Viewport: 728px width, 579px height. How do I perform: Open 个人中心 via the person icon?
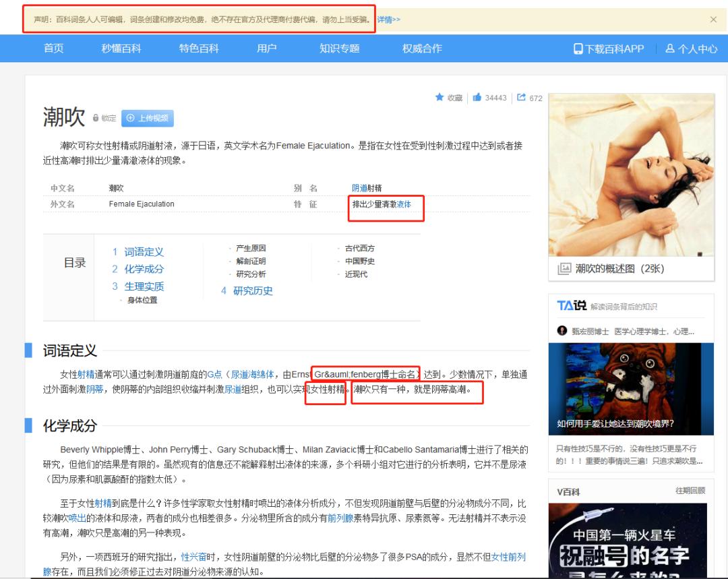click(669, 48)
